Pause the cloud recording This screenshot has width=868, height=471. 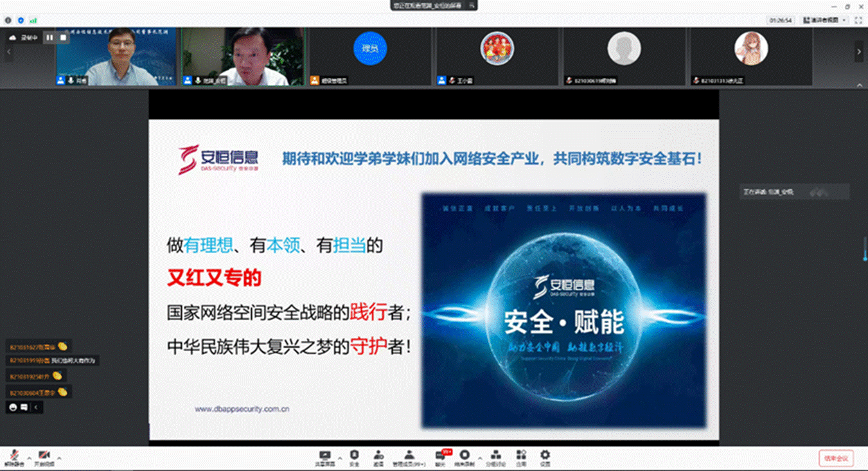click(49, 38)
